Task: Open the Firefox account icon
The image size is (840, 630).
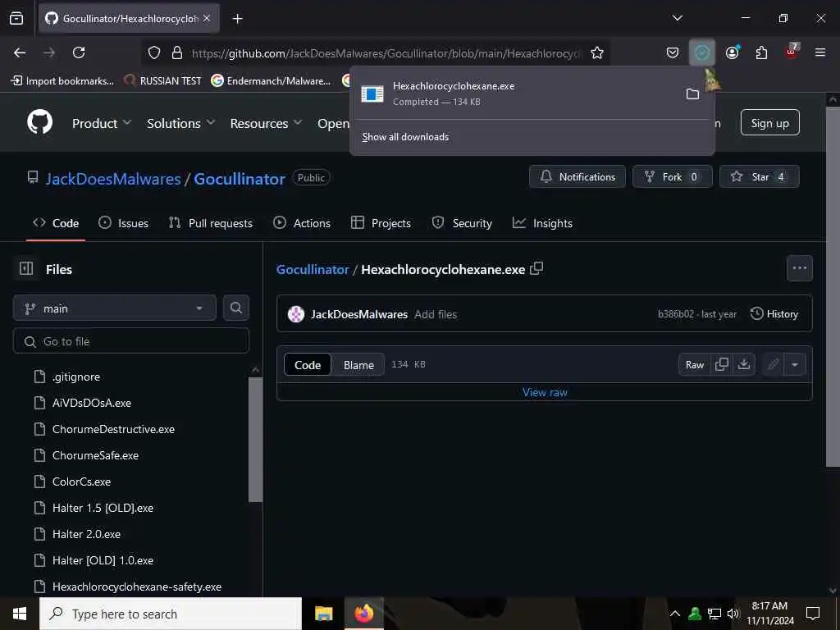Action: point(733,52)
